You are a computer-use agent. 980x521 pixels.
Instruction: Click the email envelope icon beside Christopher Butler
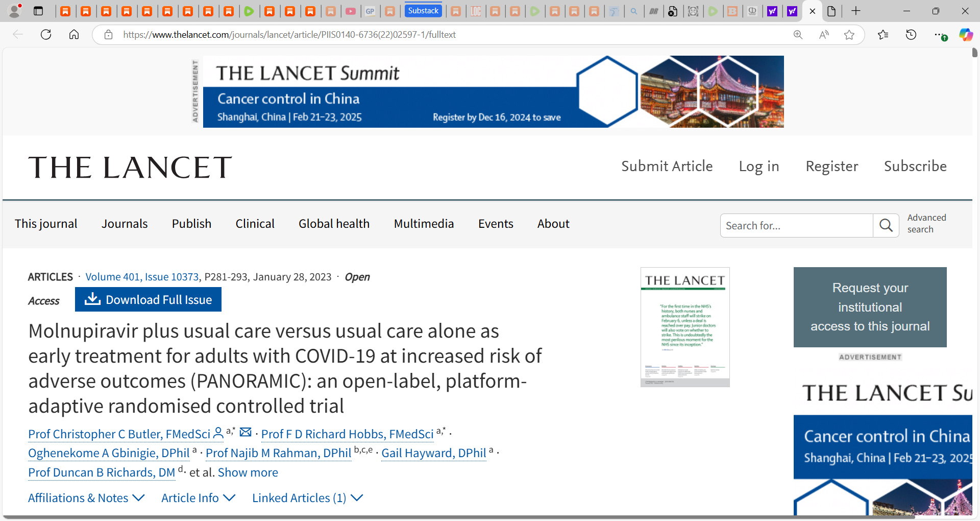pyautogui.click(x=246, y=432)
